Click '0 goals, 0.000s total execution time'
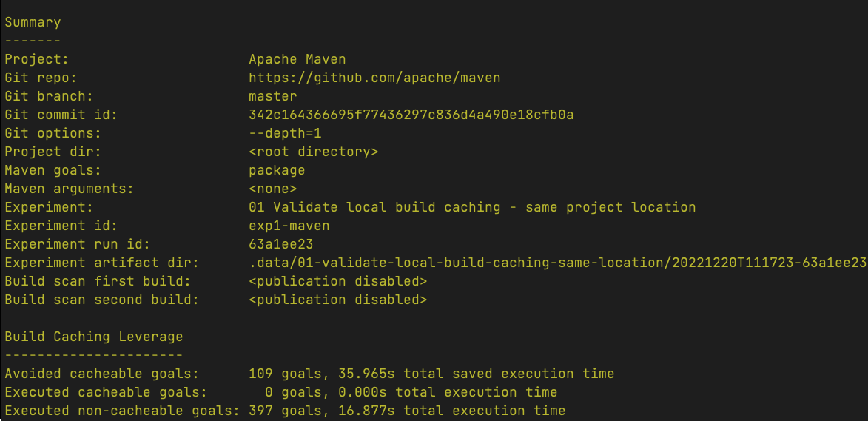This screenshot has width=868, height=421. [x=411, y=392]
